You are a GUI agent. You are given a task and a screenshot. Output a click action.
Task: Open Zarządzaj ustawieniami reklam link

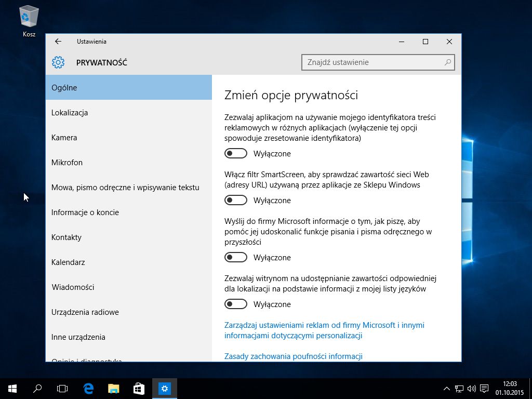coord(324,330)
